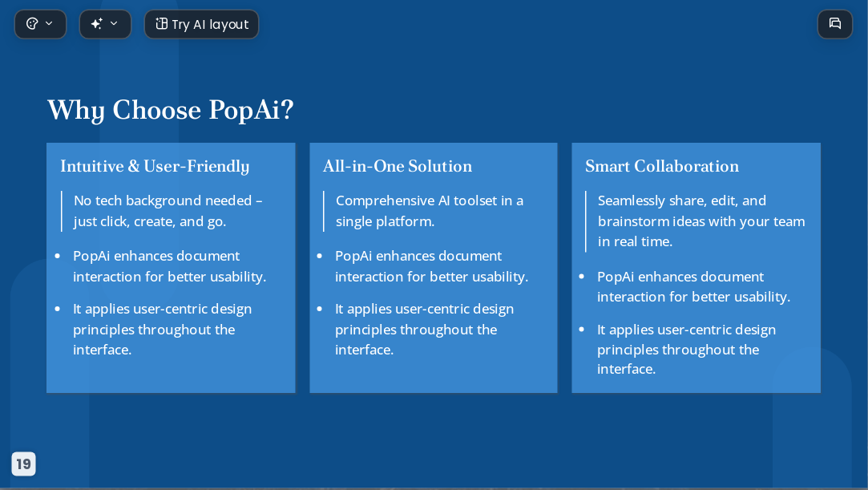This screenshot has height=490, width=868.
Task: Click the slide number 19 badge
Action: [x=23, y=464]
